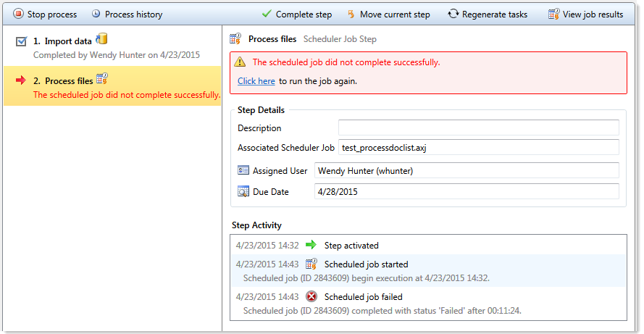Click the Description text field
The image size is (644, 334).
click(478, 128)
